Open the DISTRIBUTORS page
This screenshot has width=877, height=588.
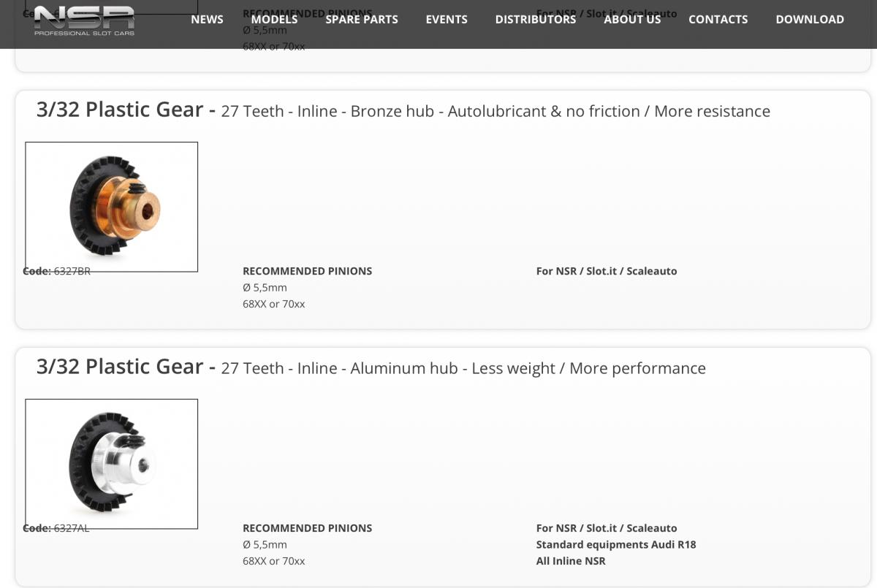(x=536, y=20)
